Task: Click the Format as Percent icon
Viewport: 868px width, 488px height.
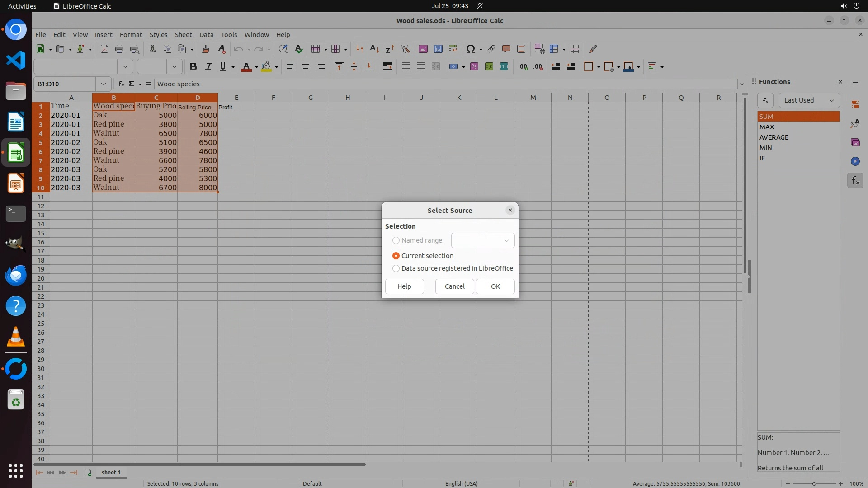Action: (x=474, y=67)
